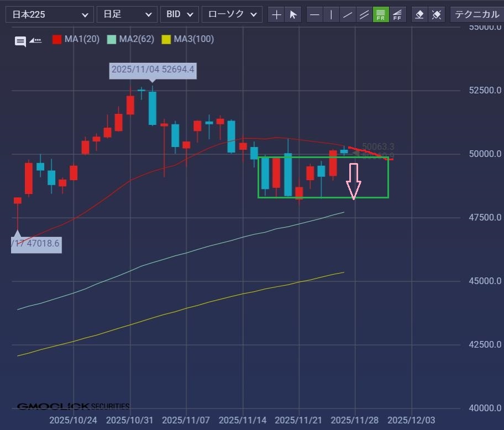
Task: Choose the vertical line drawing tool
Action: [331, 14]
